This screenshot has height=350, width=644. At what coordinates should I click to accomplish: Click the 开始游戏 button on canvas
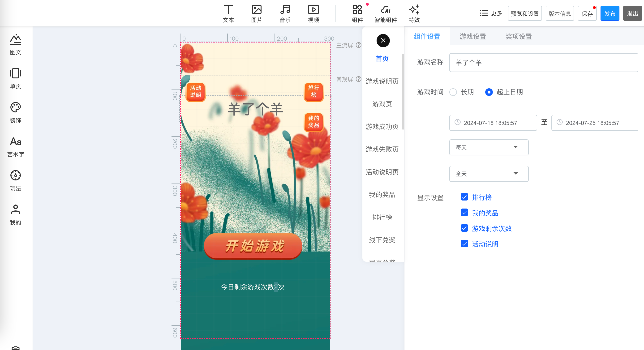pos(253,246)
